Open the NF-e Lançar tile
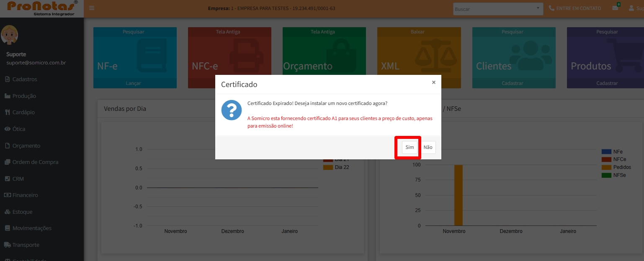Screen dimensions: 644x261 point(134,83)
